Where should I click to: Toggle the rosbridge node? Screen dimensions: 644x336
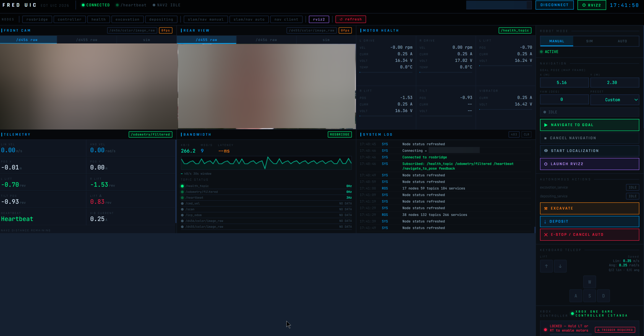37,19
